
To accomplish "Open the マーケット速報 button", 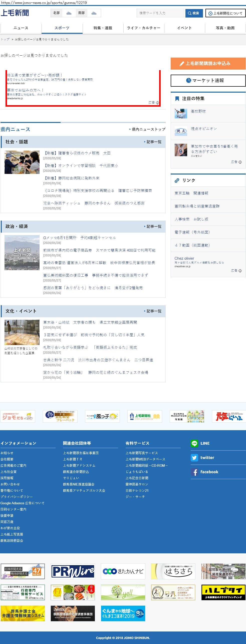I will tap(208, 80).
